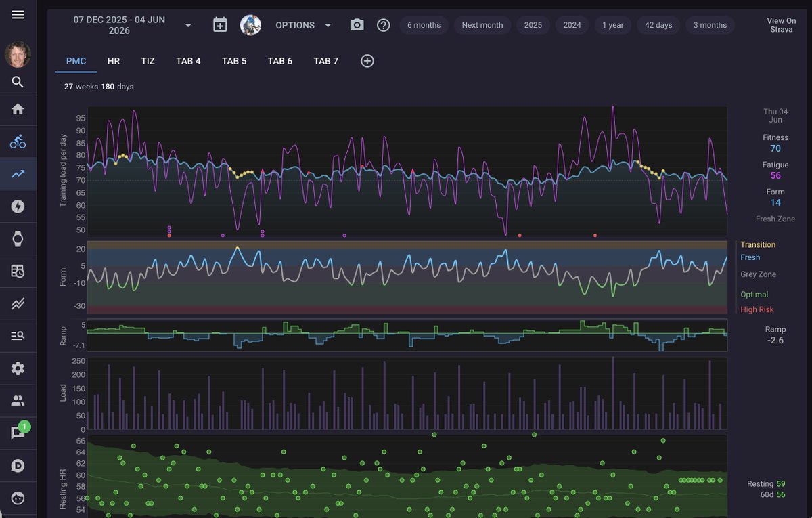Click the Ramp value -2.6
Screen dimensions: 812x518
click(775, 341)
